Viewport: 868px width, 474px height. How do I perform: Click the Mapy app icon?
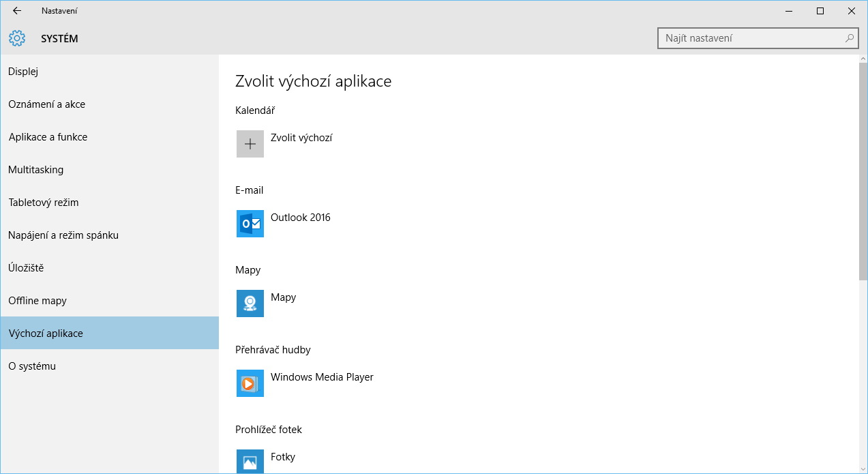point(250,303)
